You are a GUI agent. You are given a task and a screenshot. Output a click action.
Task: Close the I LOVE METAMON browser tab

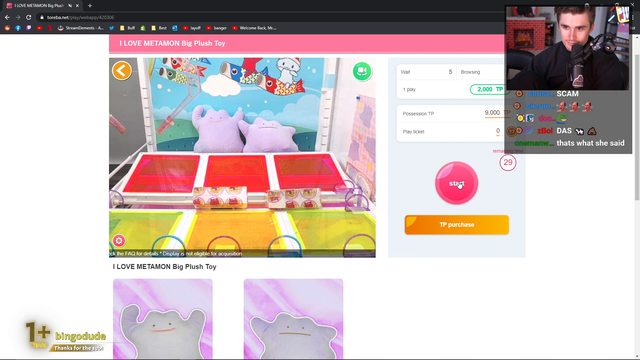coord(77,6)
